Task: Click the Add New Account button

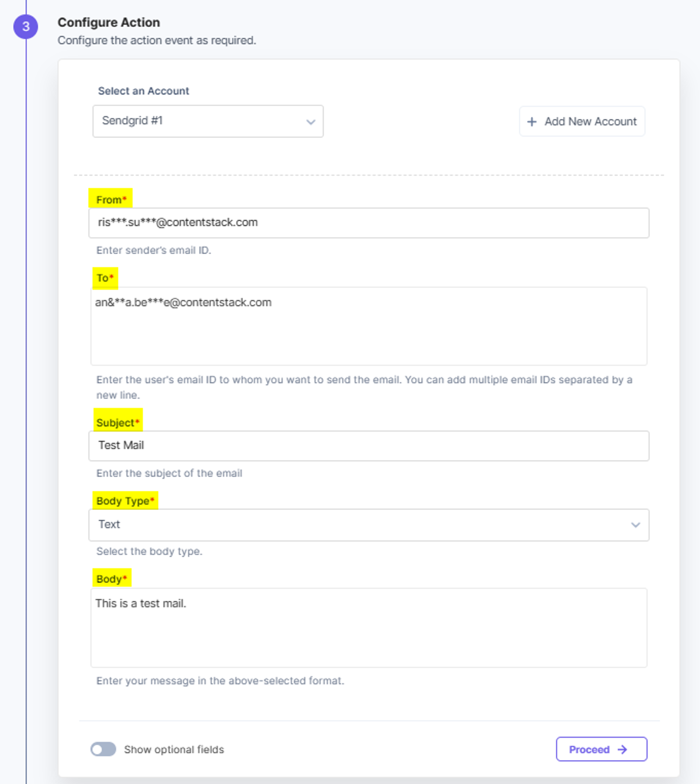Action: pyautogui.click(x=582, y=122)
